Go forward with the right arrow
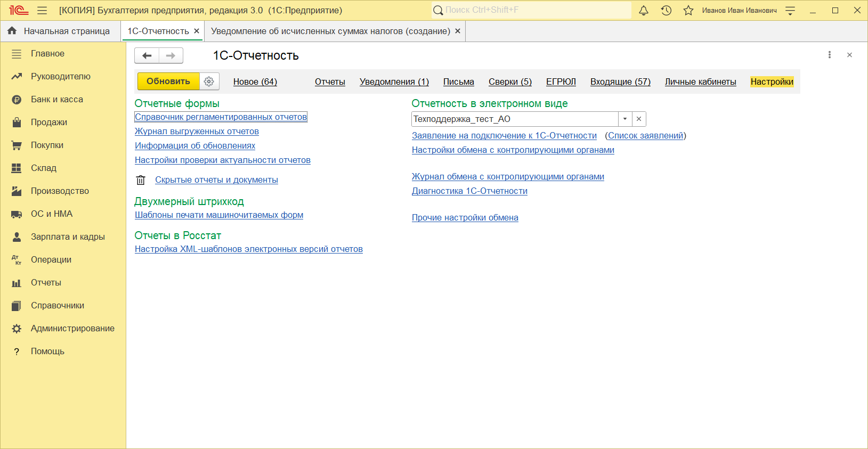The image size is (868, 449). [x=171, y=55]
